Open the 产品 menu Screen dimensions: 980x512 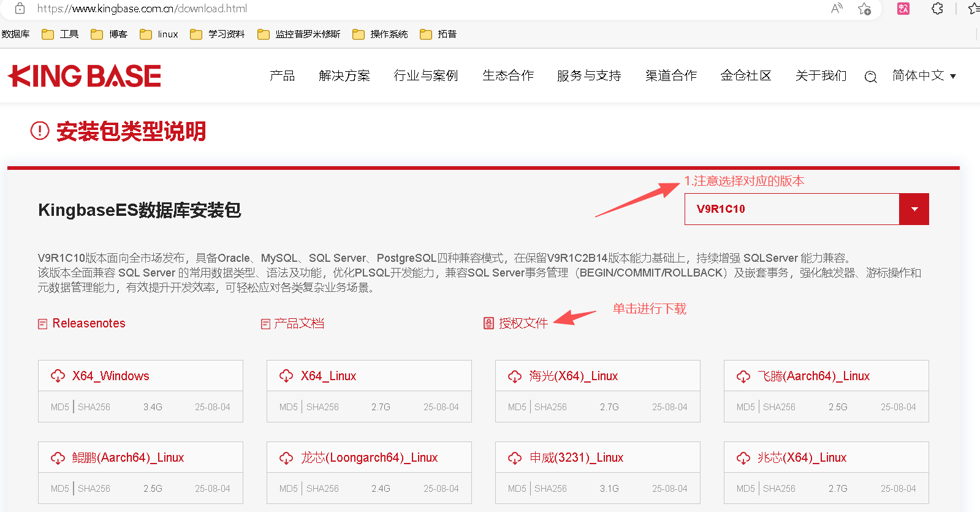click(x=282, y=75)
